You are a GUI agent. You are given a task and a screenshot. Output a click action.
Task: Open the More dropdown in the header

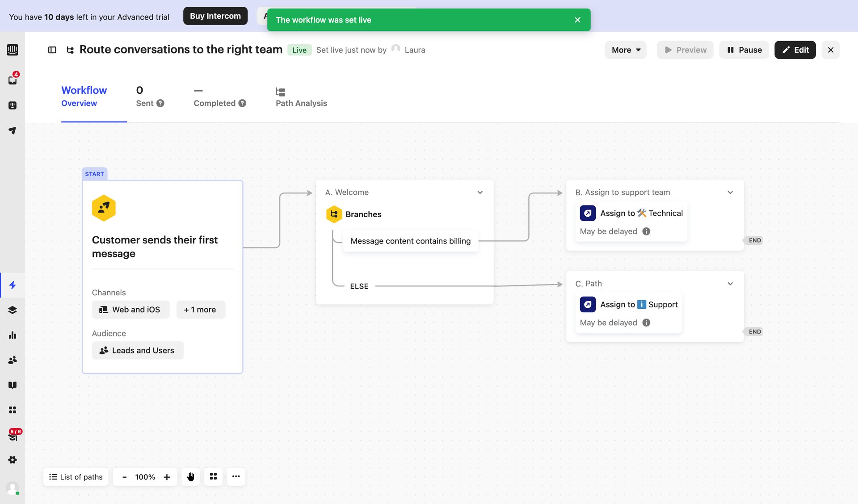[625, 50]
